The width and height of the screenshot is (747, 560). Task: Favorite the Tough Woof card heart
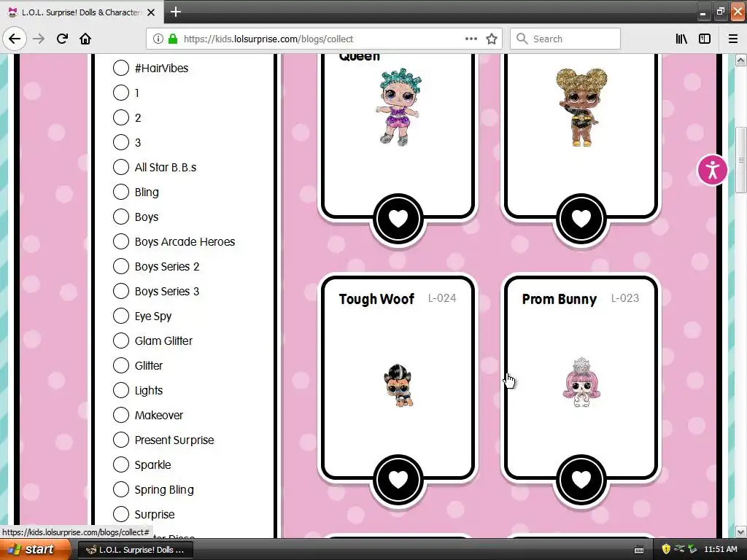click(398, 480)
